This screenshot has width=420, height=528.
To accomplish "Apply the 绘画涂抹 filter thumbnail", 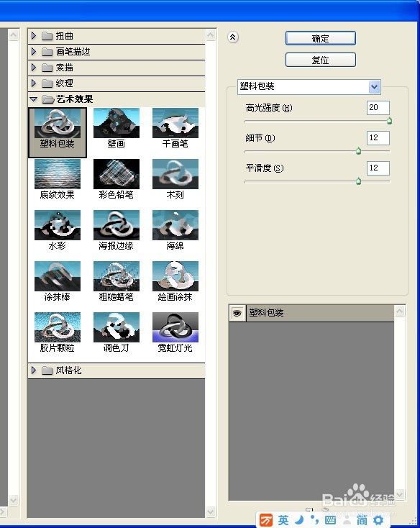I will click(175, 276).
